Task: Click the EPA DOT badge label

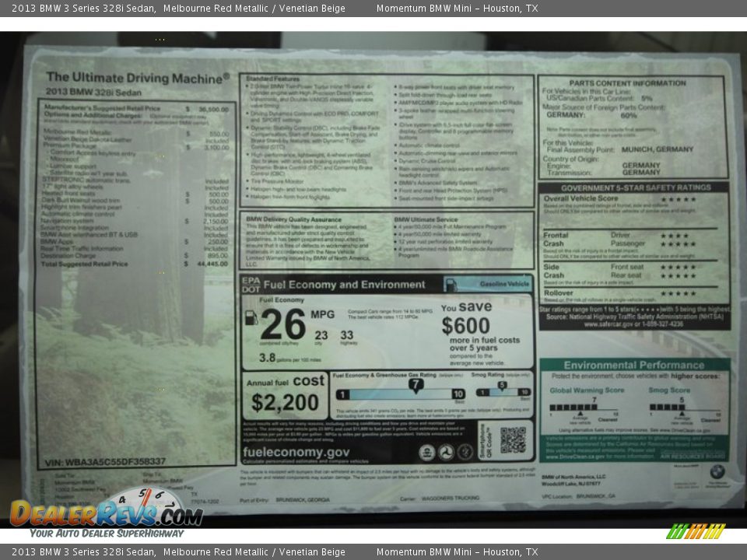Action: coord(251,285)
